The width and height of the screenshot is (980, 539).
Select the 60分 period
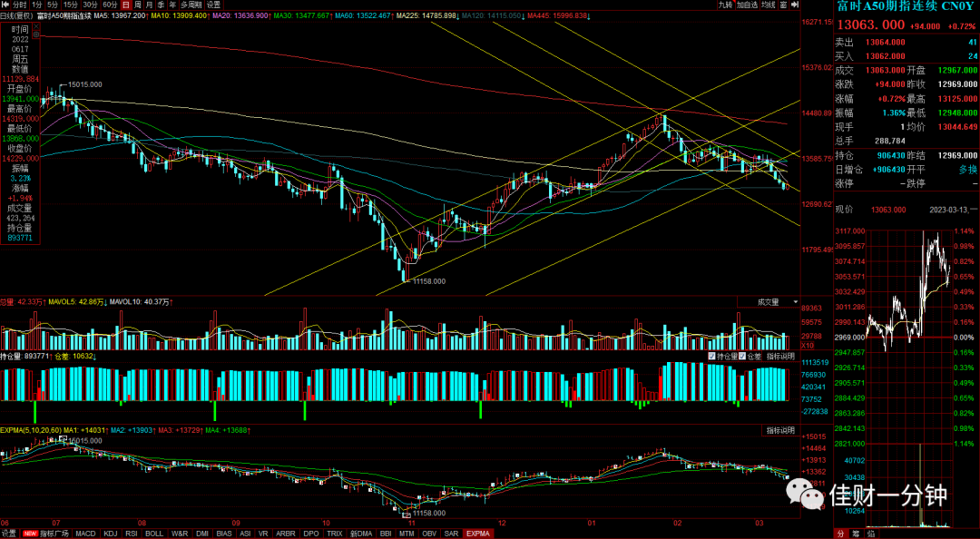point(110,5)
